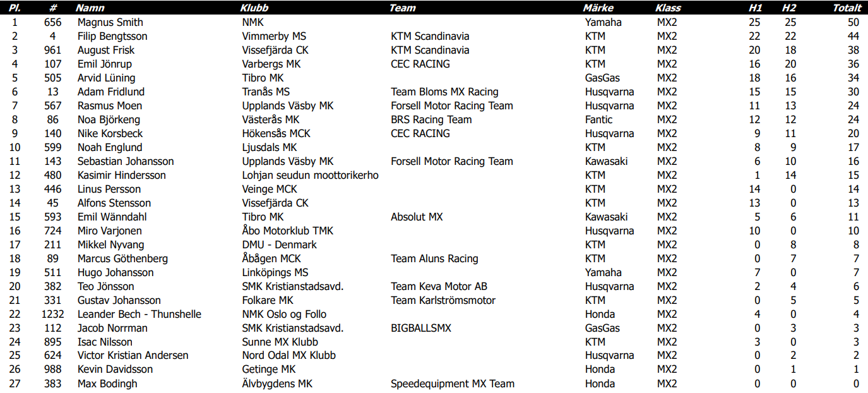This screenshot has width=868, height=393.
Task: Click start number 1232
Action: point(52,314)
